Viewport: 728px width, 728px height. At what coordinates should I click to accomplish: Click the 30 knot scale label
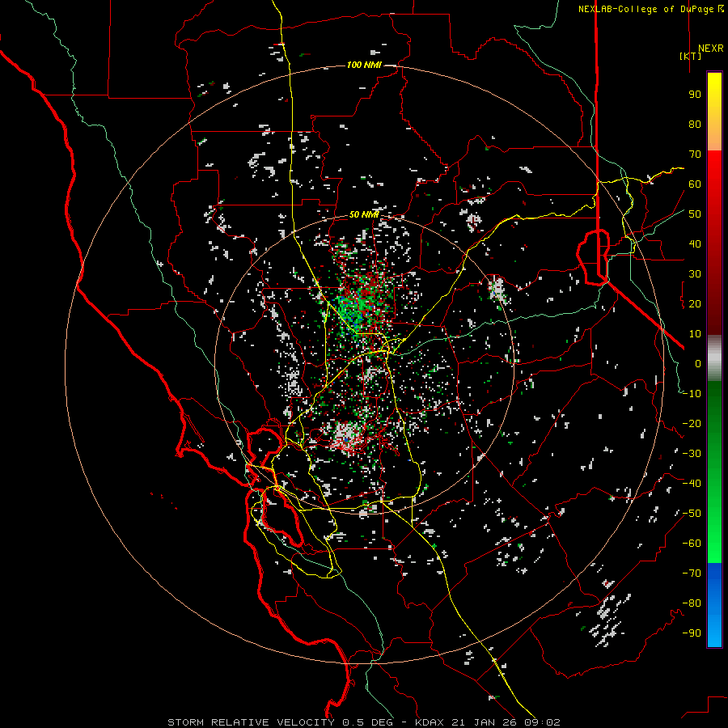click(x=695, y=274)
